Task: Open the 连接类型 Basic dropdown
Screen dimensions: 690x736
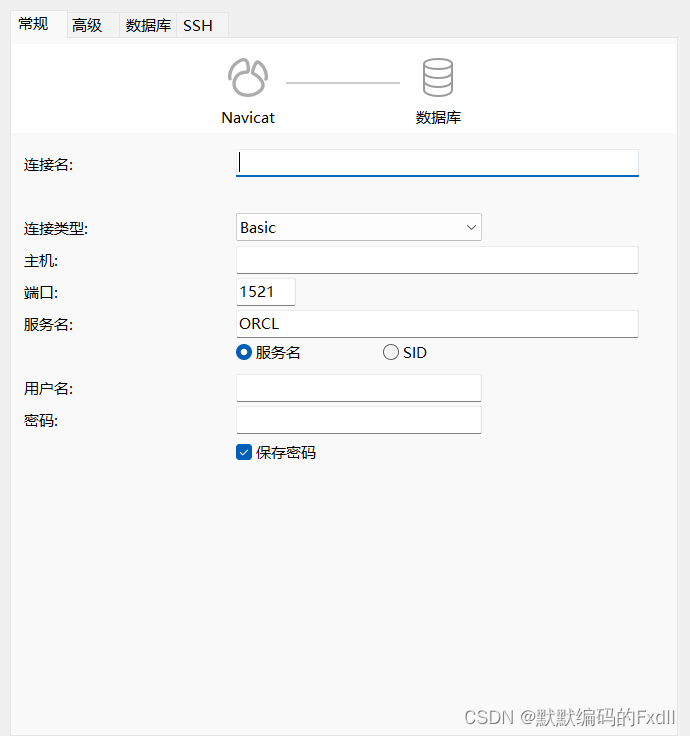Action: [359, 227]
